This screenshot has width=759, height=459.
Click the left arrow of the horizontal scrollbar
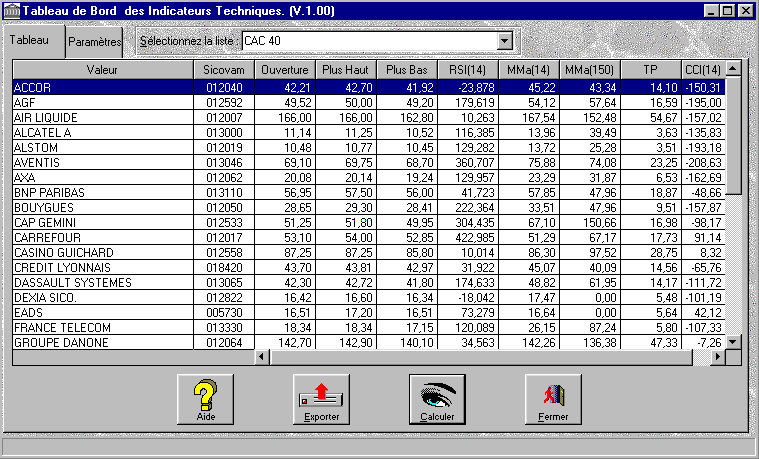coord(262,357)
